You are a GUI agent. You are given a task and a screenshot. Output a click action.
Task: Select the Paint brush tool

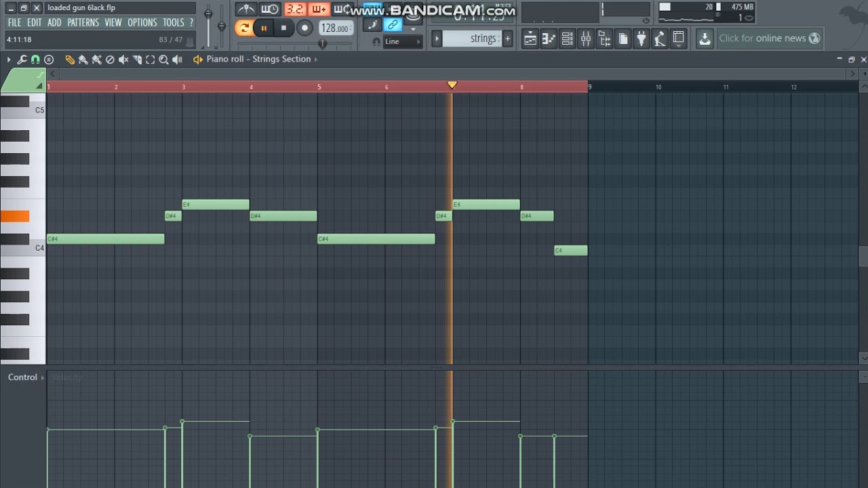point(83,60)
